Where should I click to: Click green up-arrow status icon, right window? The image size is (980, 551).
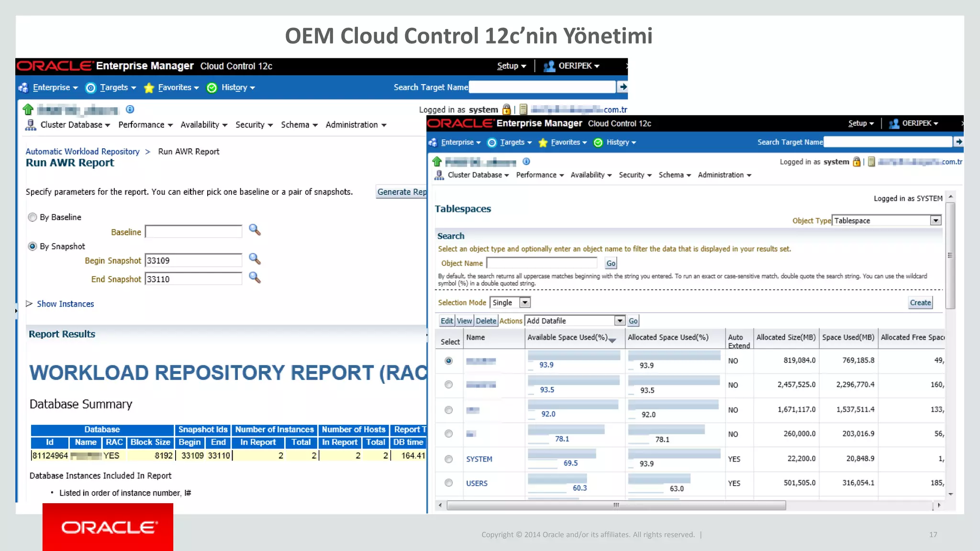[x=437, y=161]
